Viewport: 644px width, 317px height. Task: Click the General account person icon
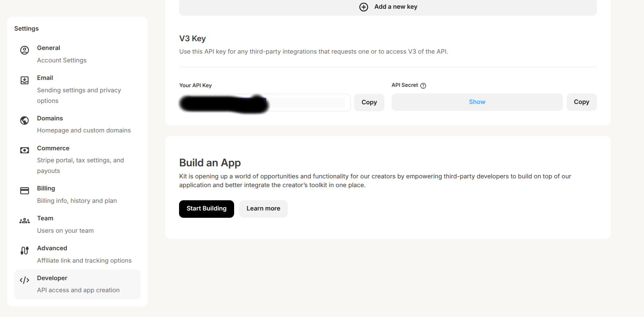pyautogui.click(x=24, y=50)
